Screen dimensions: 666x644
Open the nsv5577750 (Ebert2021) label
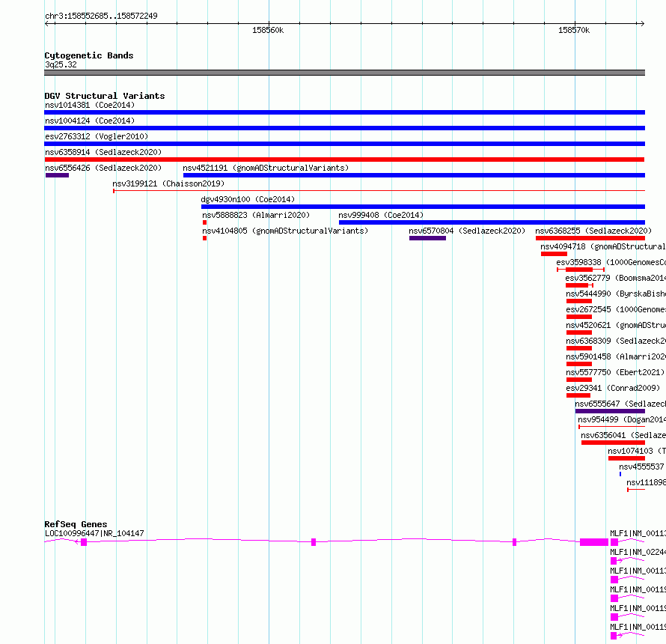[615, 372]
